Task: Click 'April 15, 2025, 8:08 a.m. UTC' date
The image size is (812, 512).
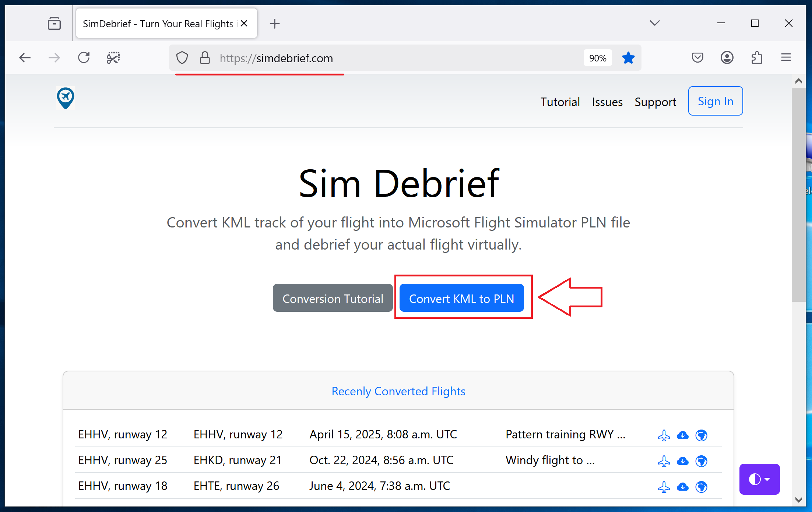Action: point(383,435)
